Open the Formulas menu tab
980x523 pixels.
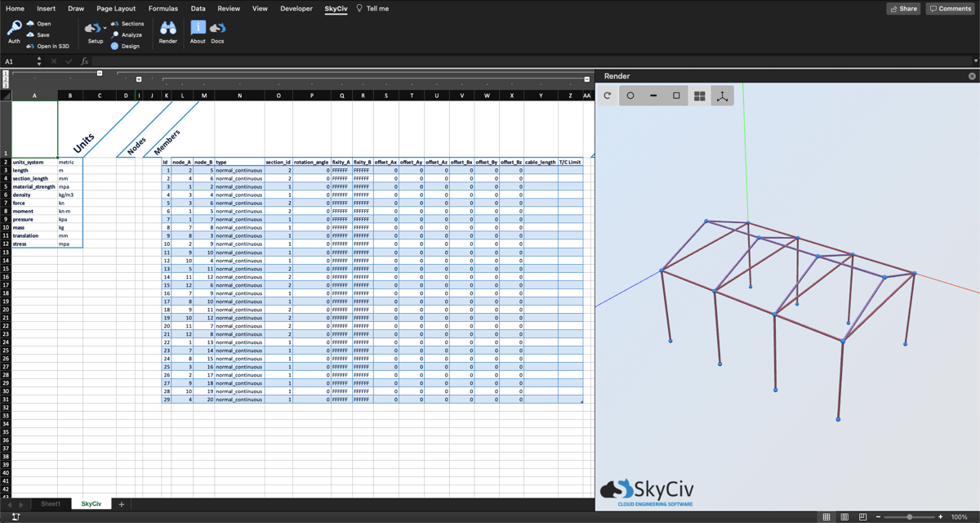(x=163, y=9)
